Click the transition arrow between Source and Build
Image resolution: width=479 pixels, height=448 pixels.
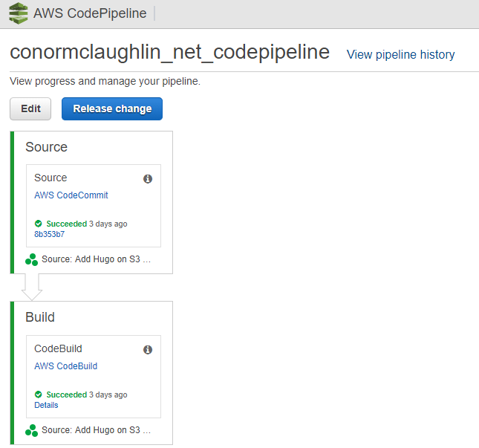pos(32,288)
